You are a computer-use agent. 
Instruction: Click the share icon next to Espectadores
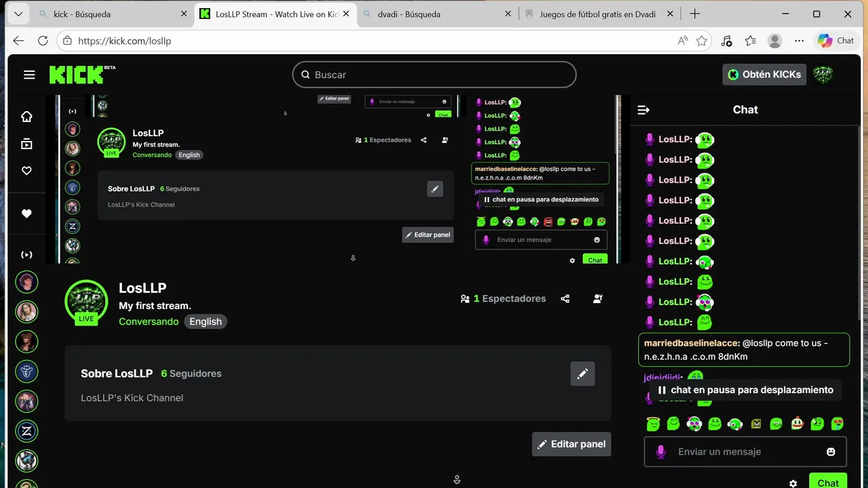[x=566, y=298]
